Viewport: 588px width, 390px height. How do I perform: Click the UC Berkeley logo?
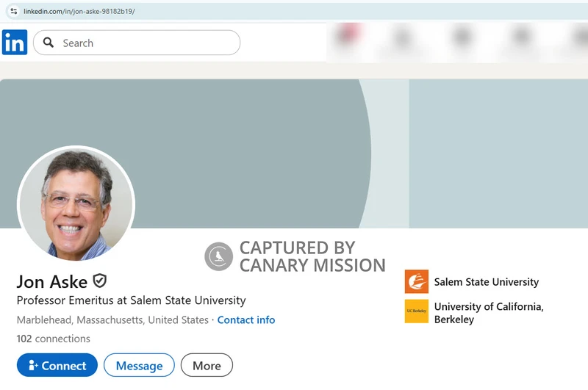[416, 311]
